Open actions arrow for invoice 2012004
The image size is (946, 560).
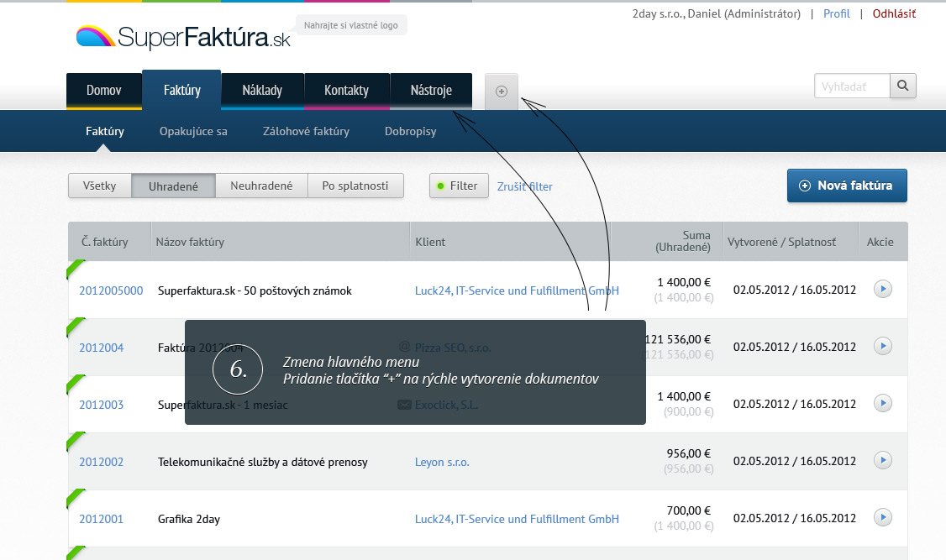[x=883, y=346]
